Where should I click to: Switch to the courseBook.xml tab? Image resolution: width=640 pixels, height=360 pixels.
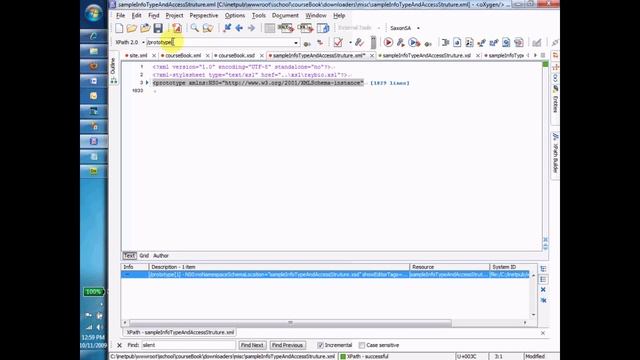tap(183, 56)
